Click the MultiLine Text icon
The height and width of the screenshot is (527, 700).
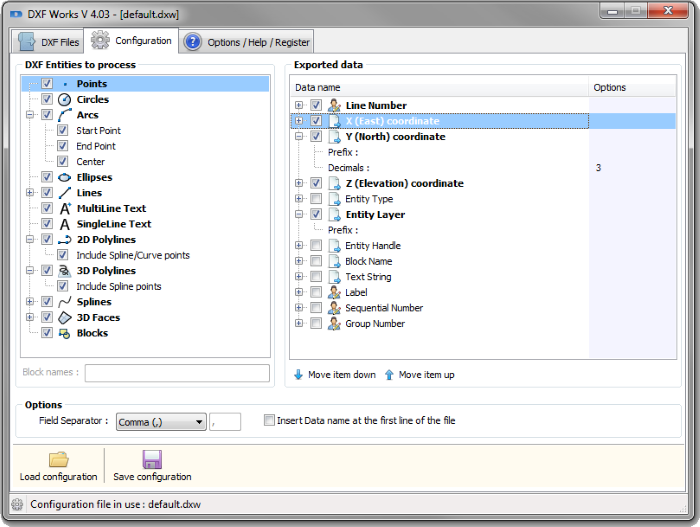[65, 209]
